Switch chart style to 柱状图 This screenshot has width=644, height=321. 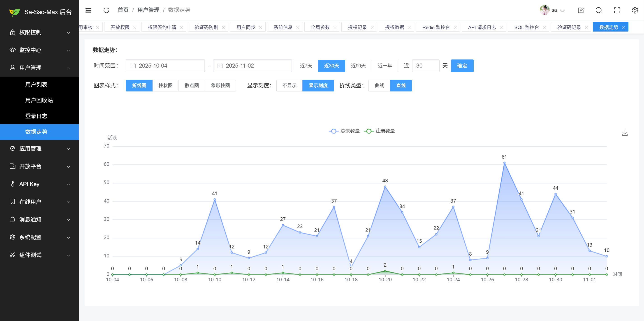coord(165,85)
